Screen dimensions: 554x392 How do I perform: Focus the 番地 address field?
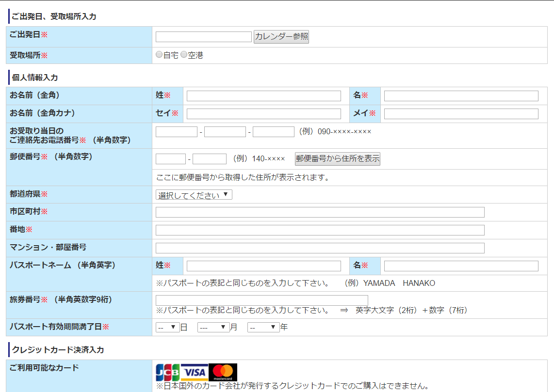pyautogui.click(x=320, y=230)
